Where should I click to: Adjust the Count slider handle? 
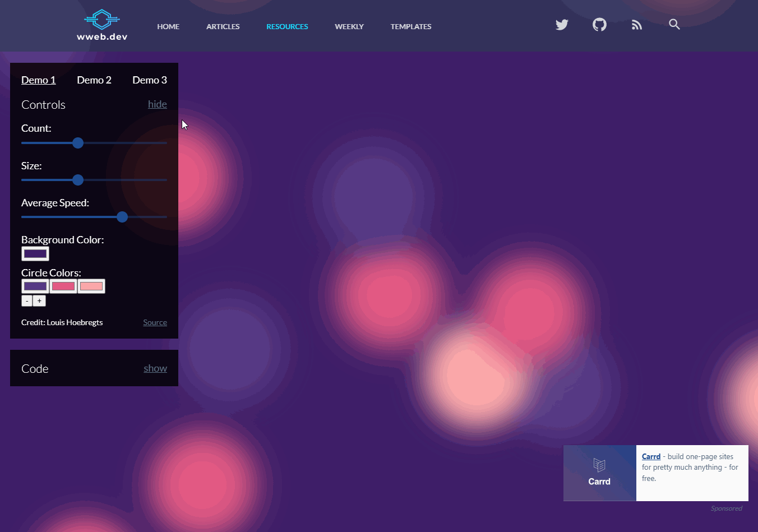78,143
